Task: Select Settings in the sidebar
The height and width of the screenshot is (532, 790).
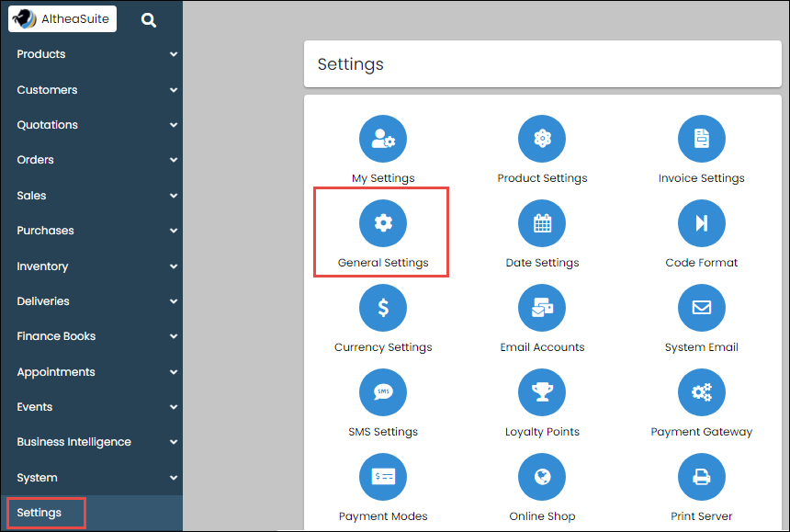Action: pos(39,513)
